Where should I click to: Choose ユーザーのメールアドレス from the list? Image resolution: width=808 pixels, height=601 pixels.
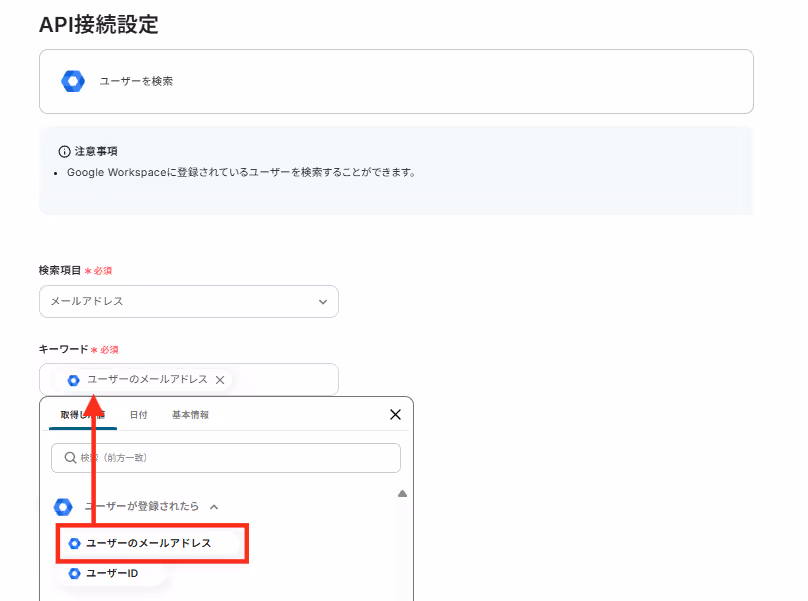(x=149, y=543)
